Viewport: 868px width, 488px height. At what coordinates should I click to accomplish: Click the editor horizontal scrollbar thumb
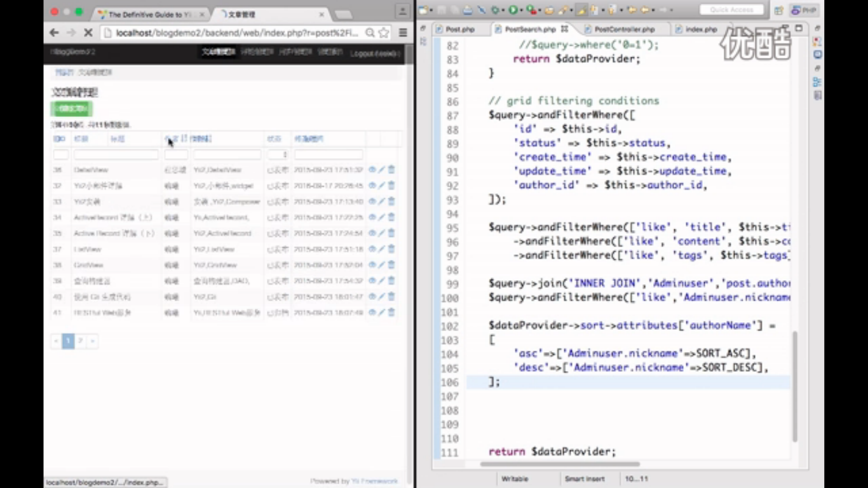(x=560, y=464)
